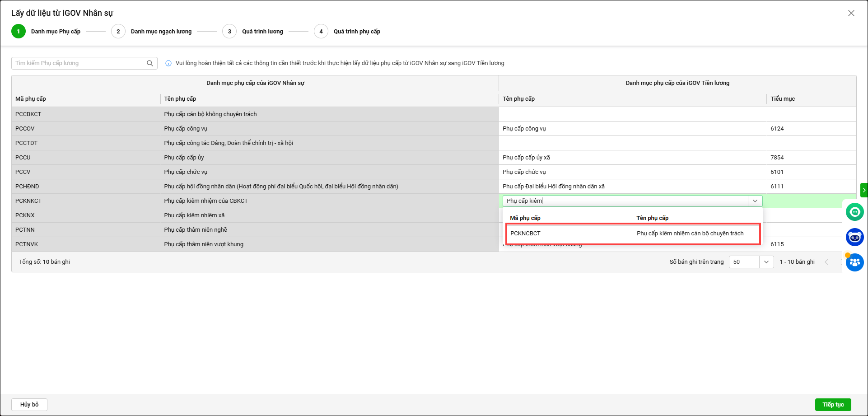Click the green Tiếp tục button
Screen dimensions: 868x416
click(833, 405)
